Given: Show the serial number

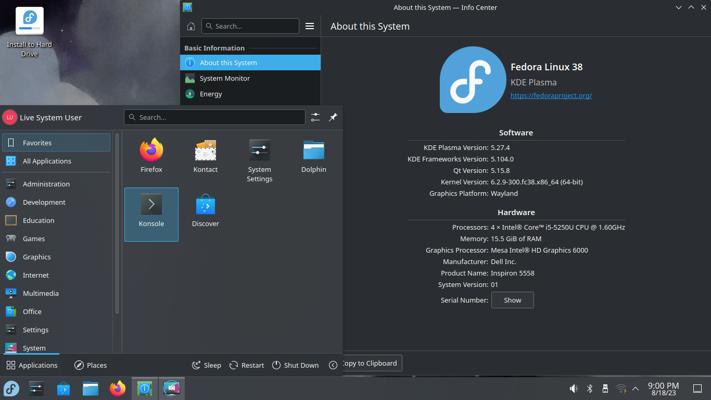Looking at the screenshot, I should [512, 300].
